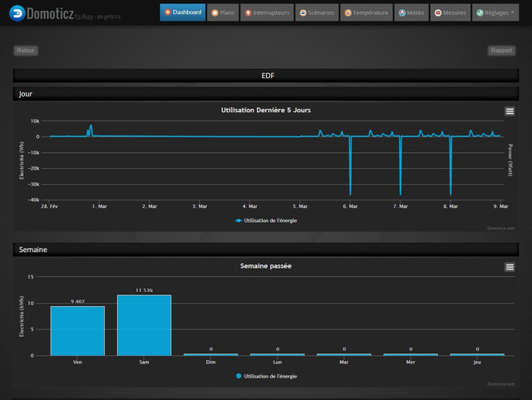The image size is (532, 400).
Task: Open the Rapport button
Action: click(x=501, y=50)
